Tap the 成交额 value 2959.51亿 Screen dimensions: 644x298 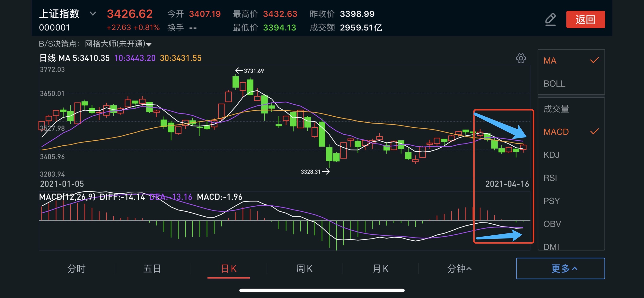point(361,28)
